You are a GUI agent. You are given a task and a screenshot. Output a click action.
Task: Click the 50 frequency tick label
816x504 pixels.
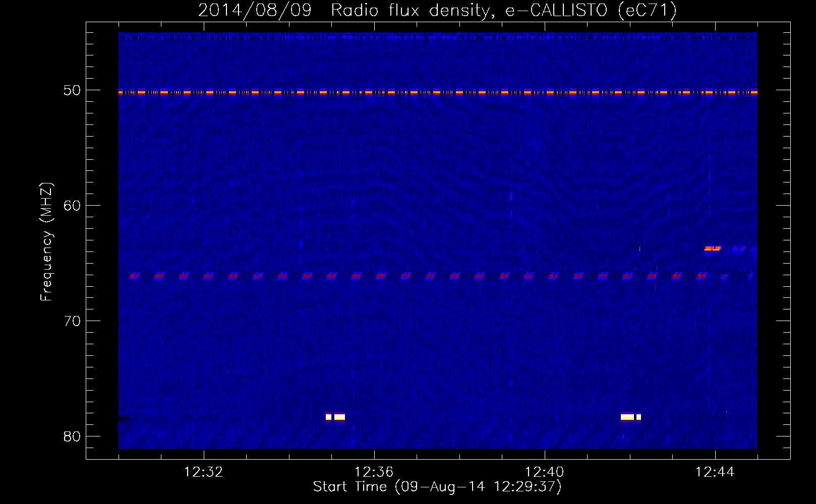tap(72, 90)
